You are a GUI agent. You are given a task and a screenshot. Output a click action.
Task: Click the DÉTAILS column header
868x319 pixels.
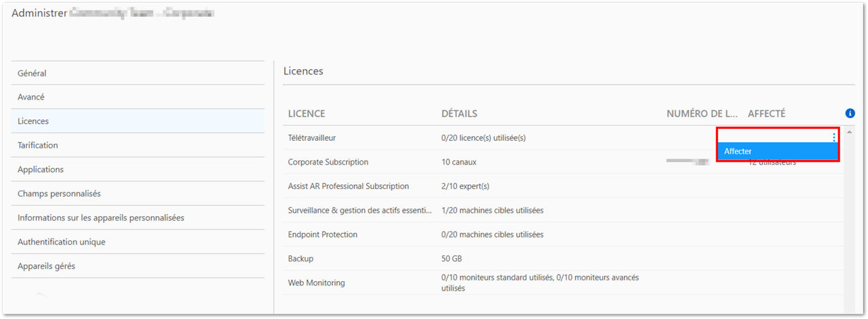[459, 114]
